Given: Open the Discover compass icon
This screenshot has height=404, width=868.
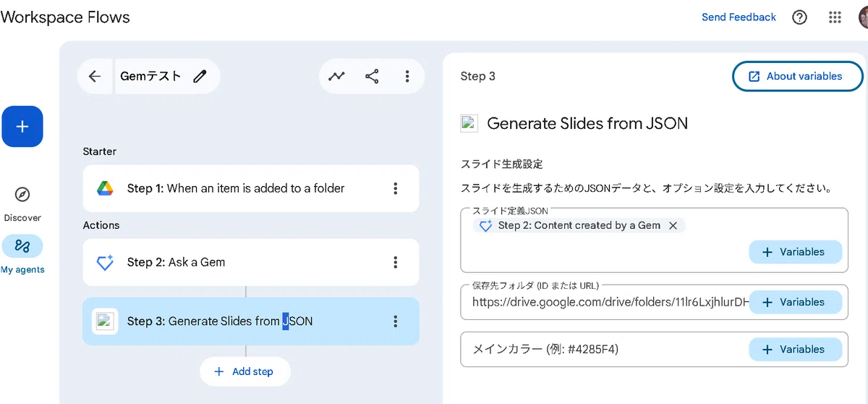Looking at the screenshot, I should [22, 195].
